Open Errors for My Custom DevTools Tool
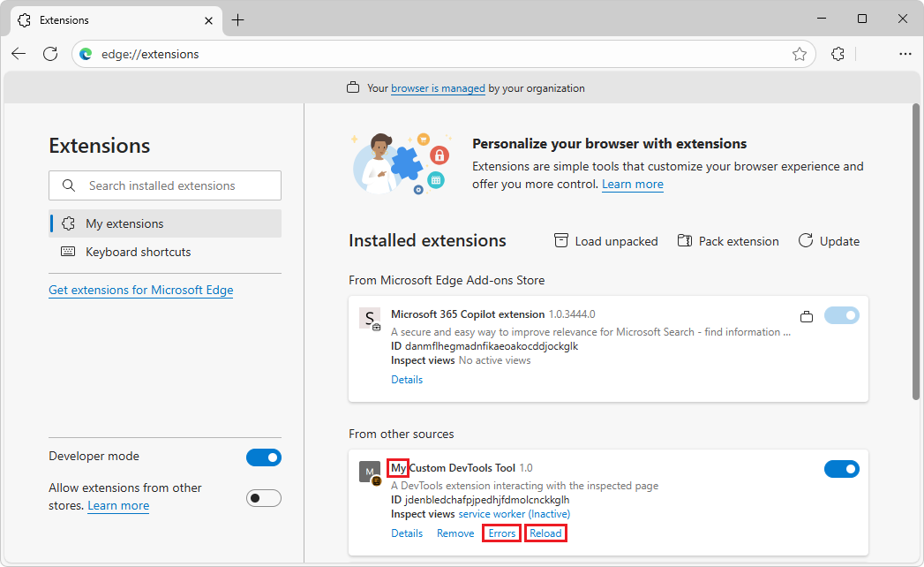 coord(502,533)
